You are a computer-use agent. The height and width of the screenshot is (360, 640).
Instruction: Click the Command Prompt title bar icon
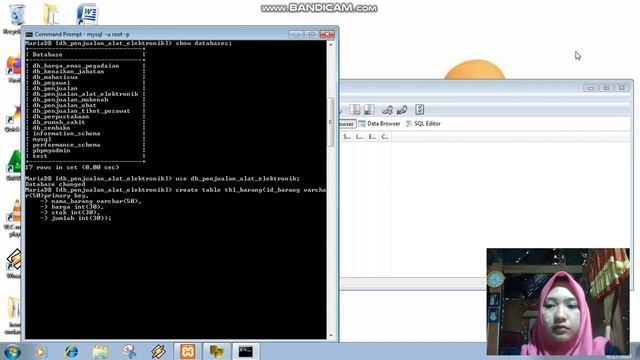click(x=29, y=34)
